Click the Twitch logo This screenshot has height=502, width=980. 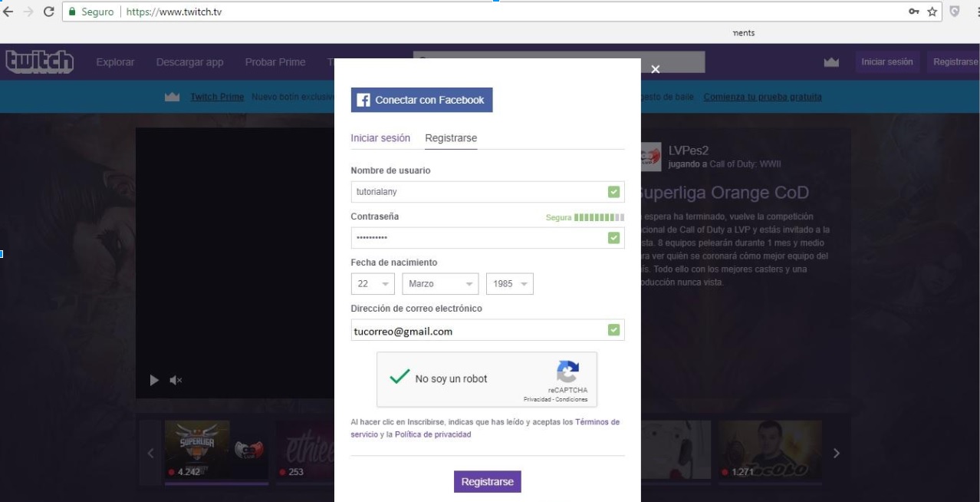[39, 61]
